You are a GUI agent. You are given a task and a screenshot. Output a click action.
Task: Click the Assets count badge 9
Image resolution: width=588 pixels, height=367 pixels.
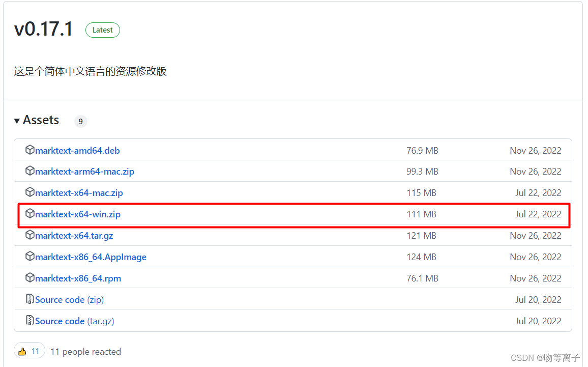(81, 121)
